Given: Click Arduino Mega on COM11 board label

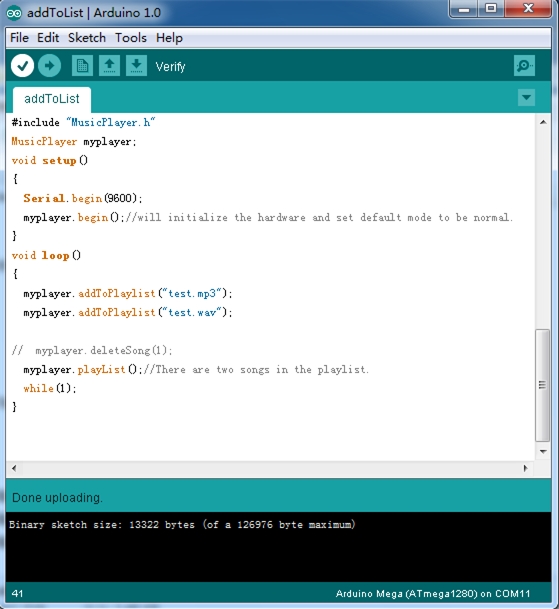Looking at the screenshot, I should (x=433, y=594).
